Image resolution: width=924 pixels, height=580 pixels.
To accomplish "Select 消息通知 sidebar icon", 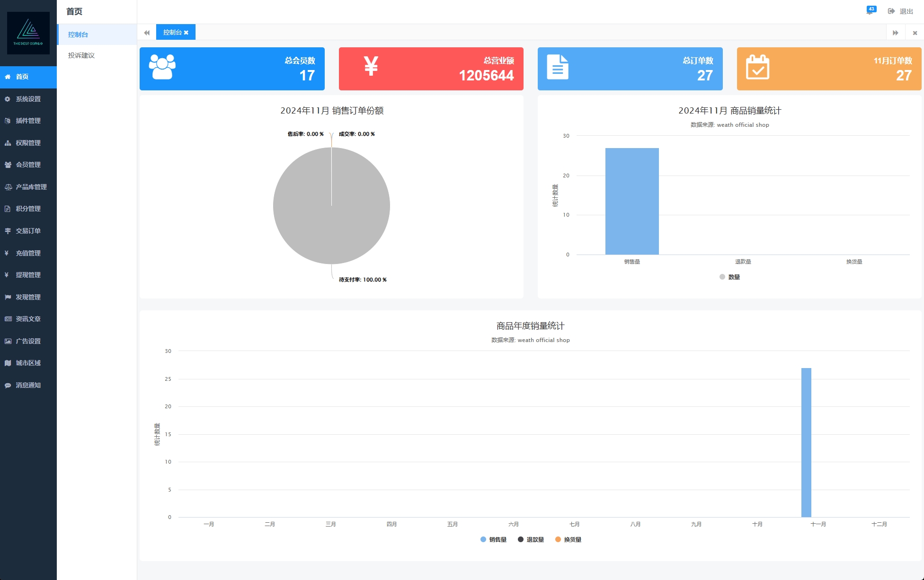I will (x=9, y=385).
